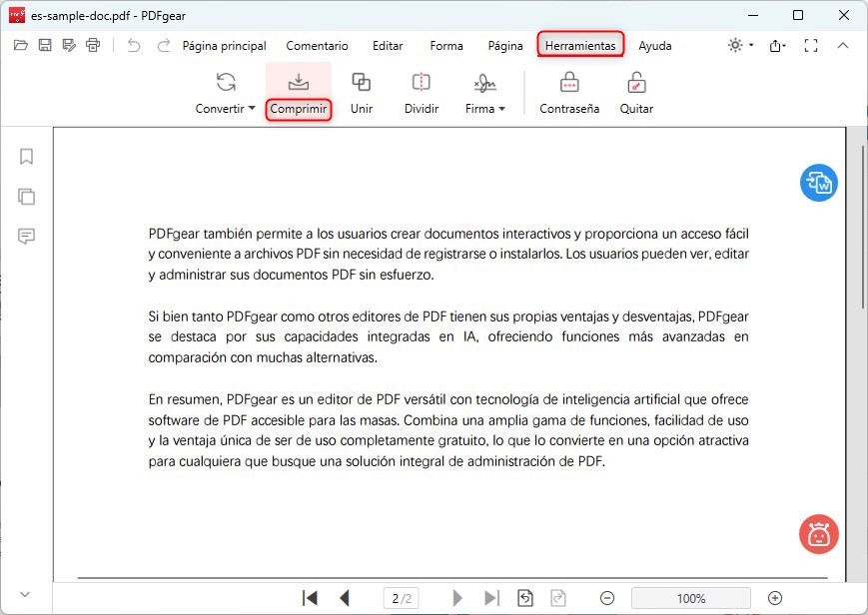Save the document with the floppy disk icon
Viewport: 868px width, 615px height.
point(45,45)
